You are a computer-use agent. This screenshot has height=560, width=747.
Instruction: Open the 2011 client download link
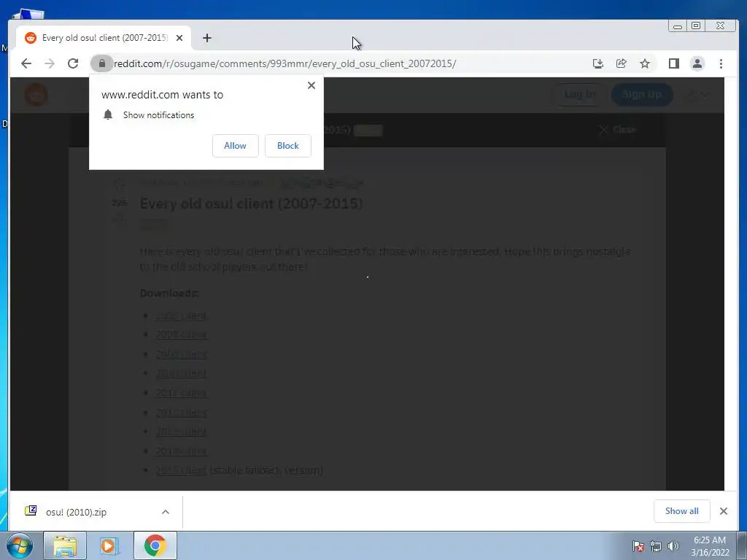(x=181, y=393)
